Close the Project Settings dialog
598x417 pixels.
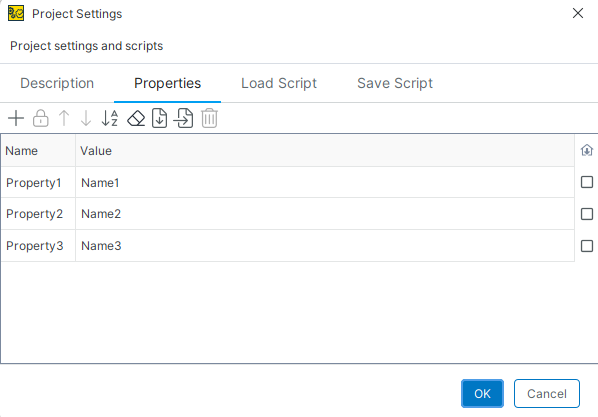pos(578,13)
